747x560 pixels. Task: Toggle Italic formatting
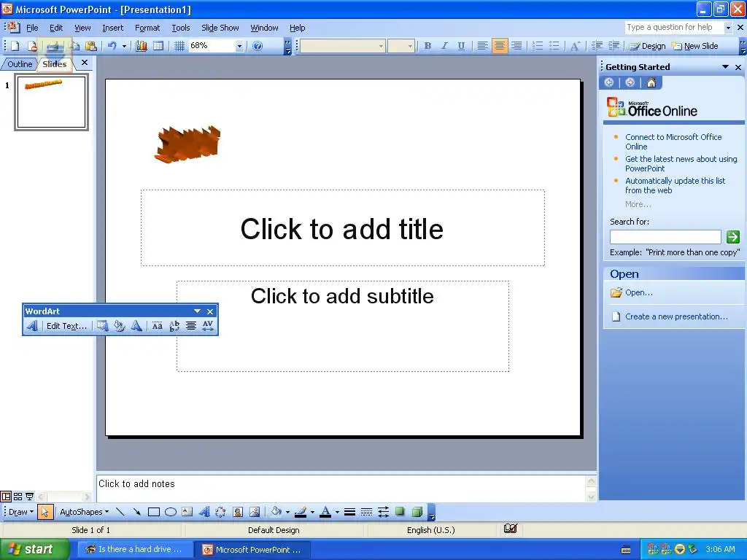pyautogui.click(x=444, y=46)
